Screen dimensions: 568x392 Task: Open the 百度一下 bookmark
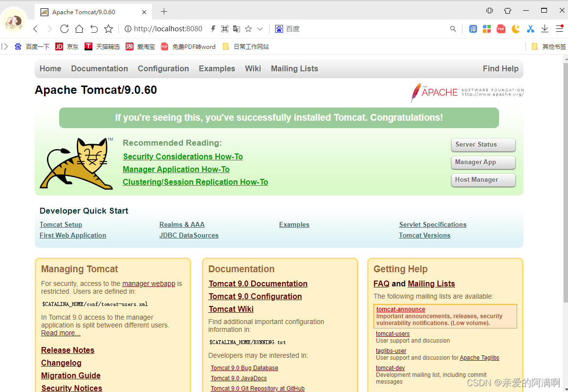(x=32, y=47)
